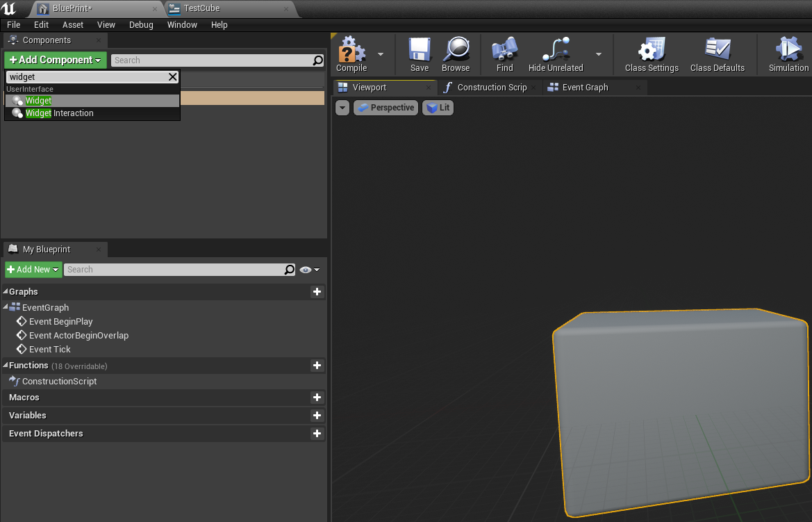Open the Window menu
Screen dimensions: 812x522
[x=182, y=25]
